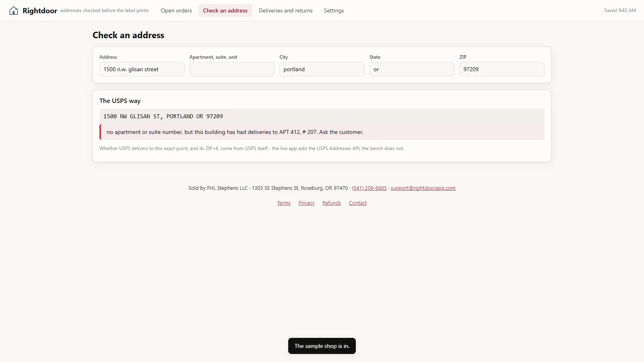This screenshot has width=644, height=362.
Task: Select the Check an address tab
Action: pos(225,10)
